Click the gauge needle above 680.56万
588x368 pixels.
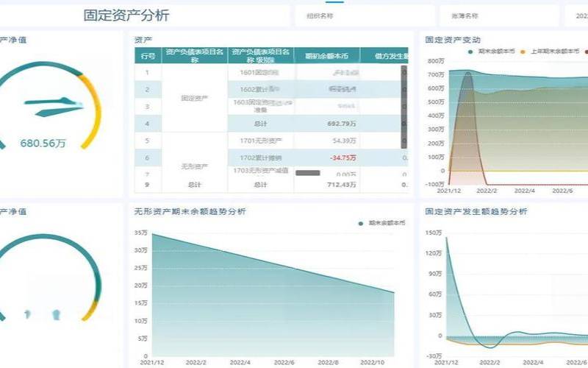(x=51, y=105)
